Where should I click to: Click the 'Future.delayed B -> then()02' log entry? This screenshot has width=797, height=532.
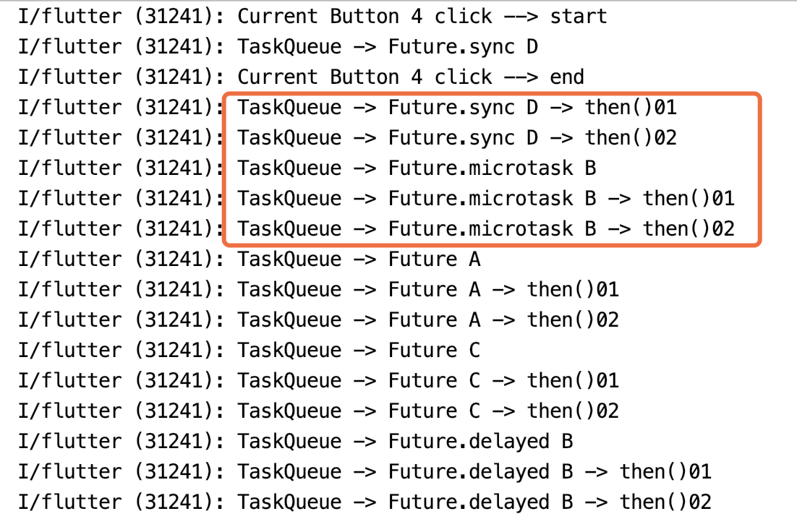474,502
